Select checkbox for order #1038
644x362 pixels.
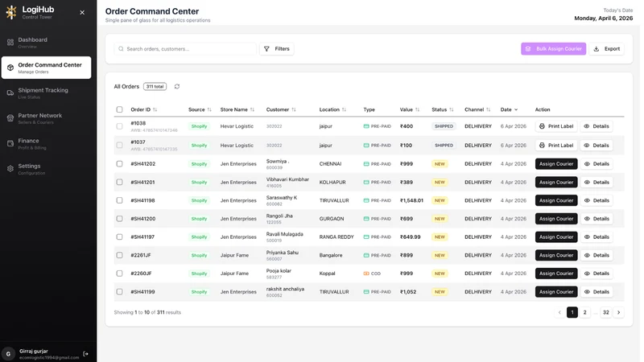119,126
